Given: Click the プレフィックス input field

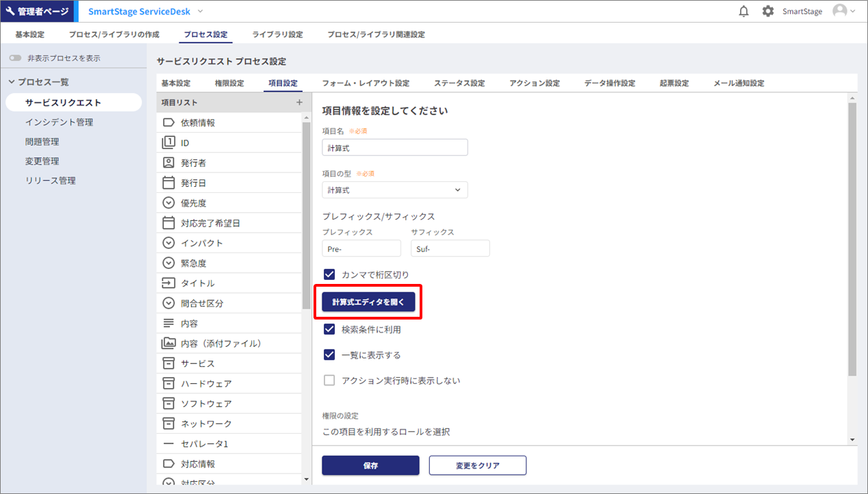Looking at the screenshot, I should [361, 248].
